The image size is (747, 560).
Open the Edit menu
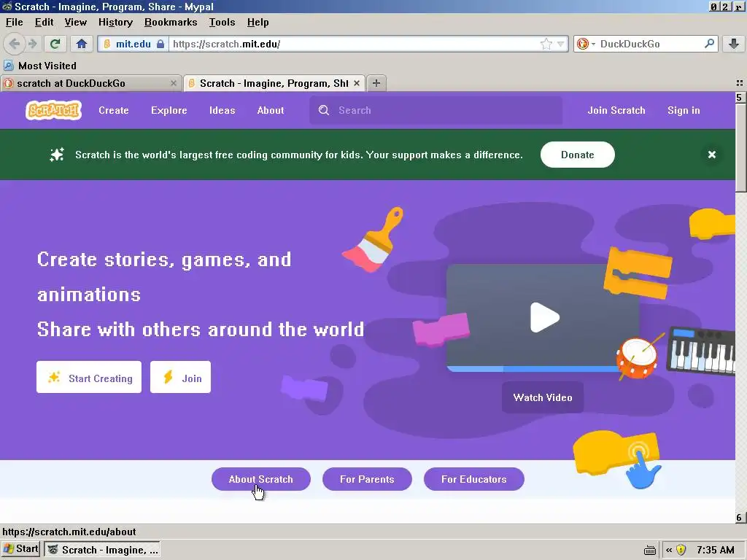click(44, 23)
